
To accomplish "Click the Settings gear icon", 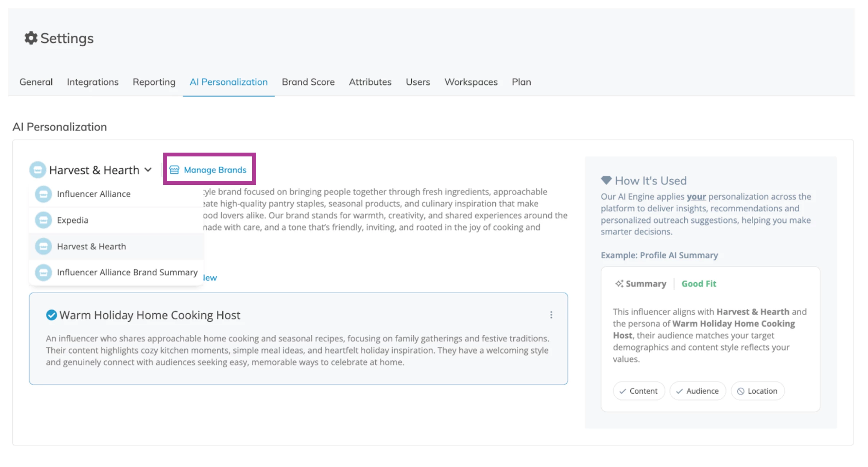I will pyautogui.click(x=31, y=38).
